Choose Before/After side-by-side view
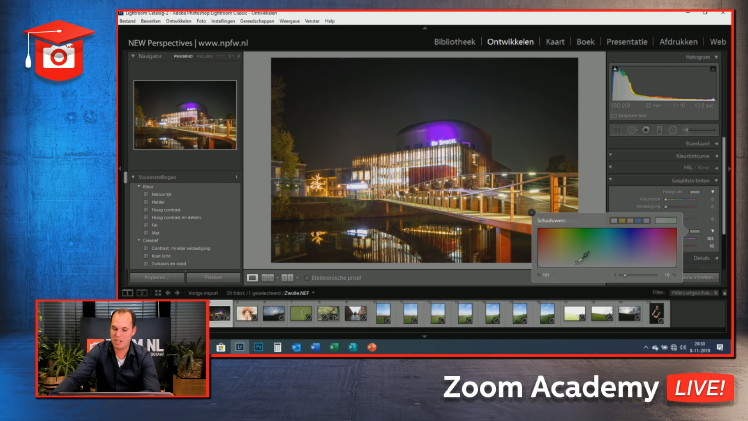The image size is (748, 421). point(268,277)
